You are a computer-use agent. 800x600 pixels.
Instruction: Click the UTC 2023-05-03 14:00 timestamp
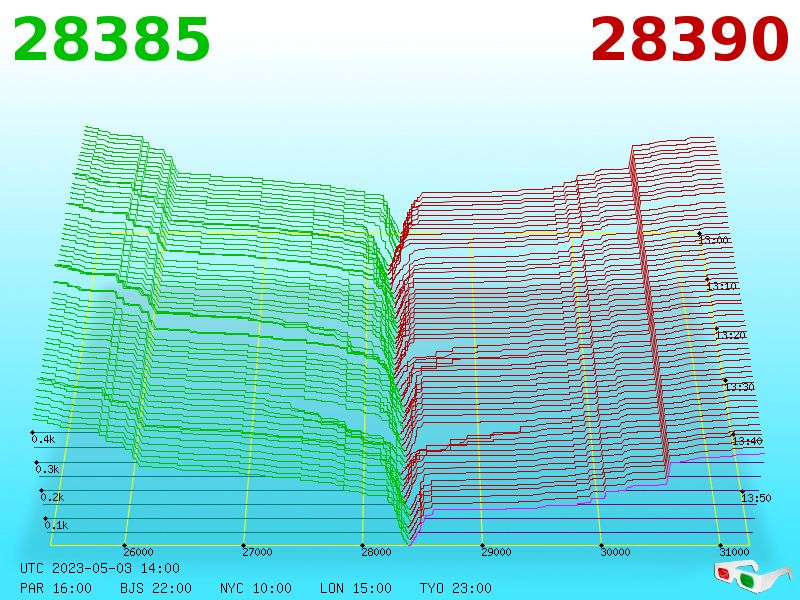pos(100,568)
